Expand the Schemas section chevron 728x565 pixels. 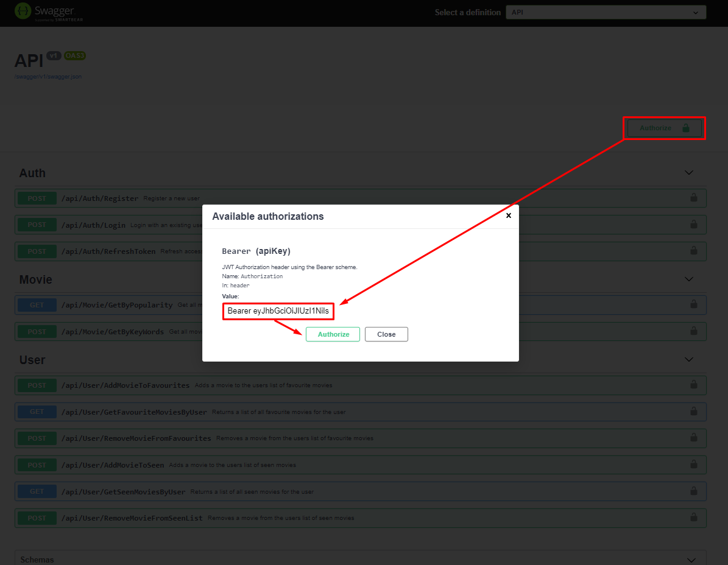pyautogui.click(x=691, y=560)
